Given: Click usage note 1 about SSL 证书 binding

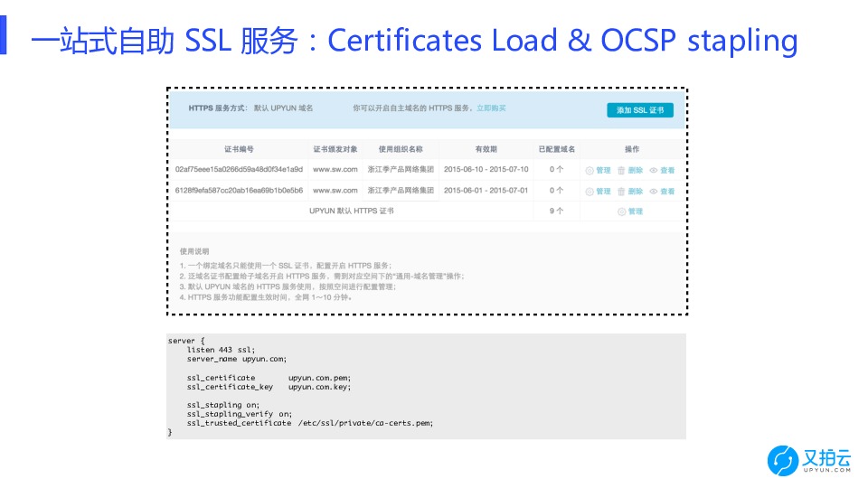Looking at the screenshot, I should (285, 266).
